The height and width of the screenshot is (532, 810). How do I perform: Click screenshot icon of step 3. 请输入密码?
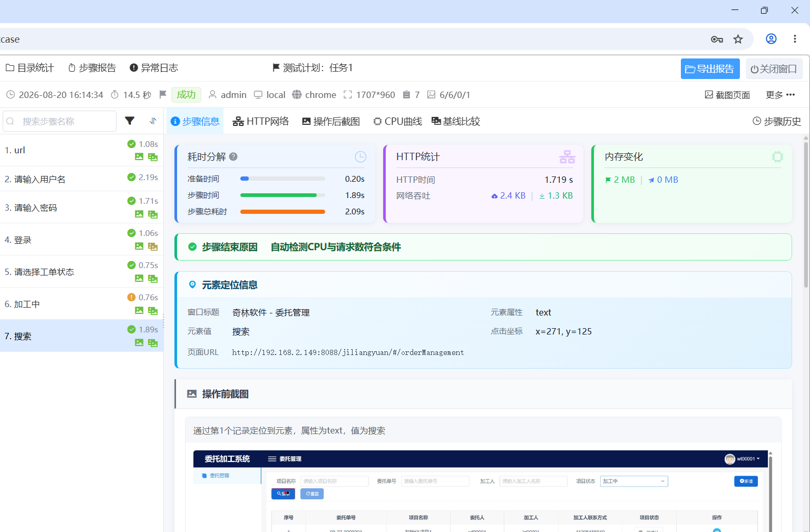click(139, 214)
